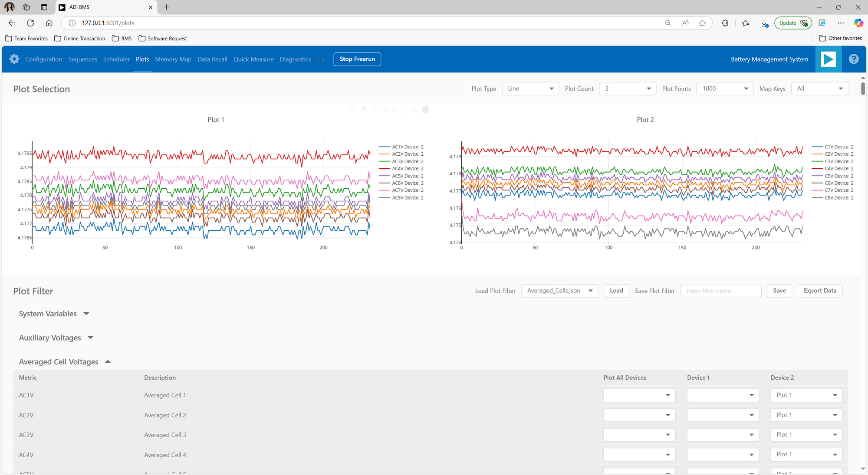This screenshot has height=475, width=868.
Task: Click the Export Data button
Action: (x=820, y=291)
